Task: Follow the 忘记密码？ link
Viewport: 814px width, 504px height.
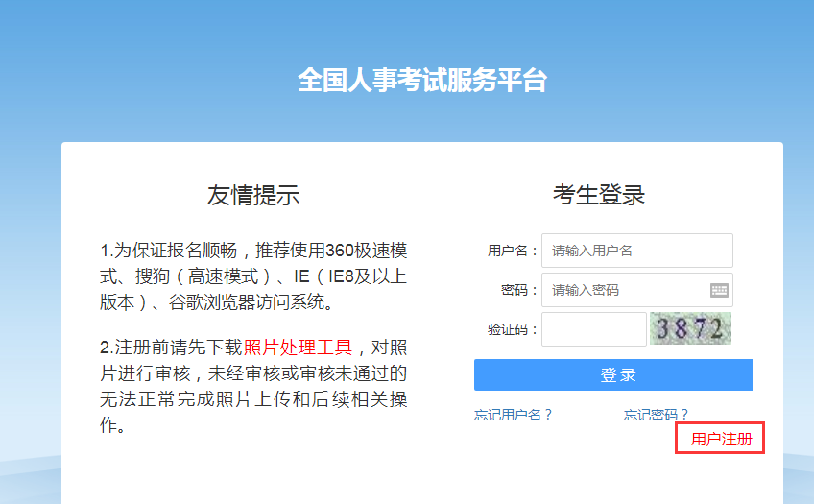Action: 657,415
